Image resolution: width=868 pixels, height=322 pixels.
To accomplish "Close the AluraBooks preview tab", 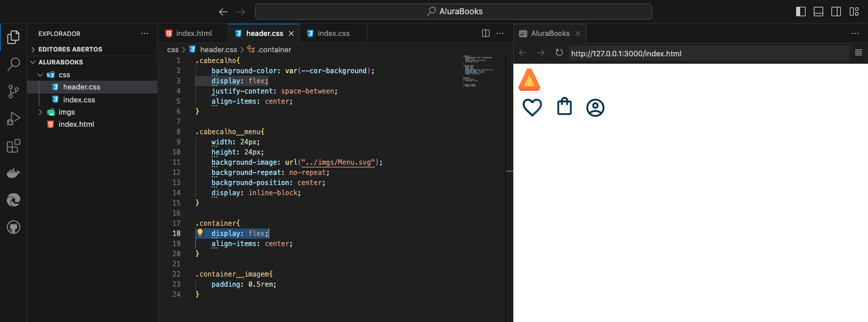I will [x=577, y=33].
